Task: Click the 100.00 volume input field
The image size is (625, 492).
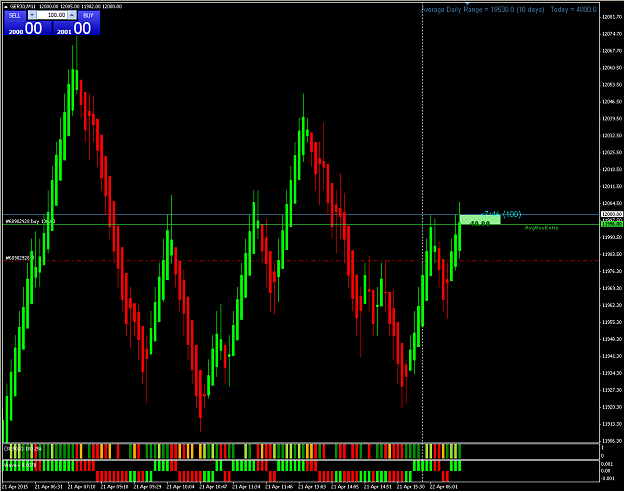Action: (52, 15)
